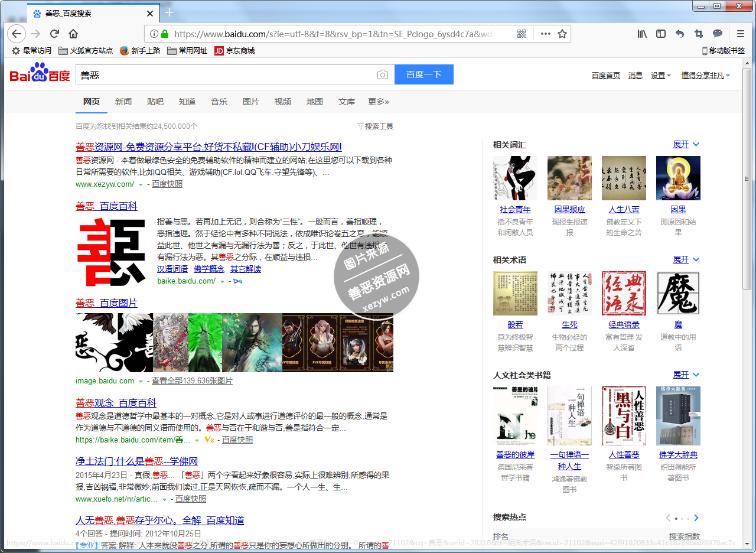Open the 善恶_百度百科 result link

[x=106, y=206]
